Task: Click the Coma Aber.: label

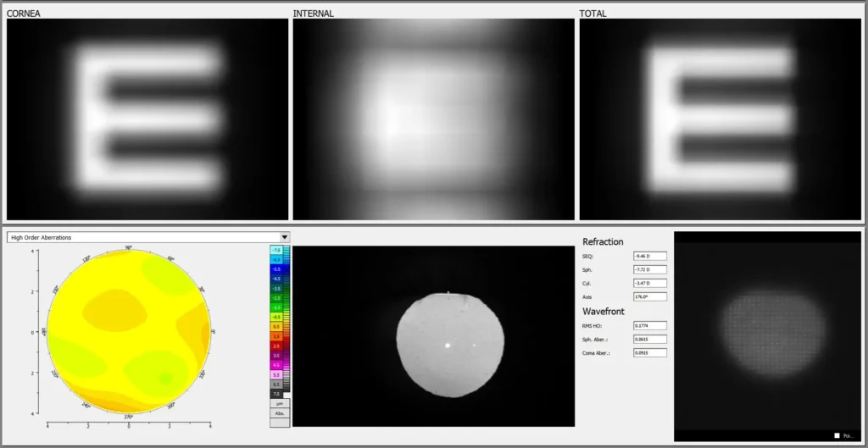Action: tap(596, 352)
